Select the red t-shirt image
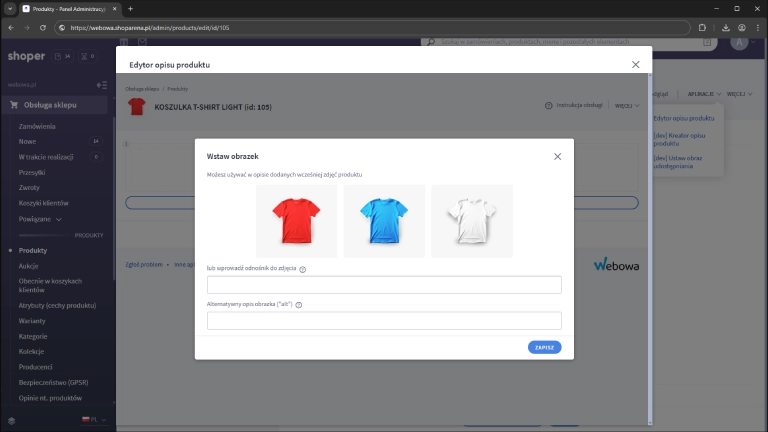This screenshot has width=768, height=432. (296, 221)
